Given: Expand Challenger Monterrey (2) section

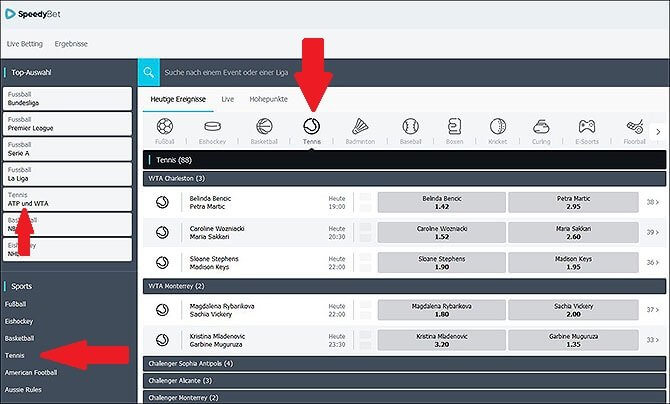Looking at the screenshot, I should (x=404, y=397).
